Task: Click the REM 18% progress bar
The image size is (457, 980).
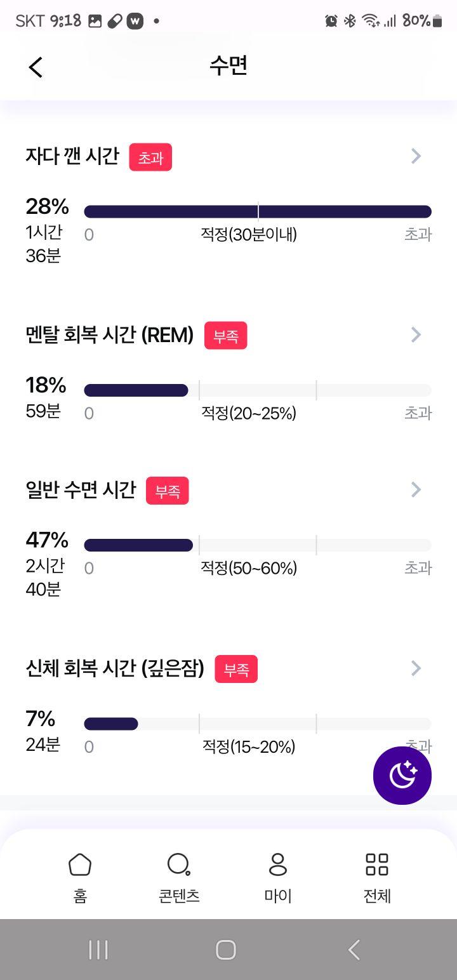Action: 258,390
